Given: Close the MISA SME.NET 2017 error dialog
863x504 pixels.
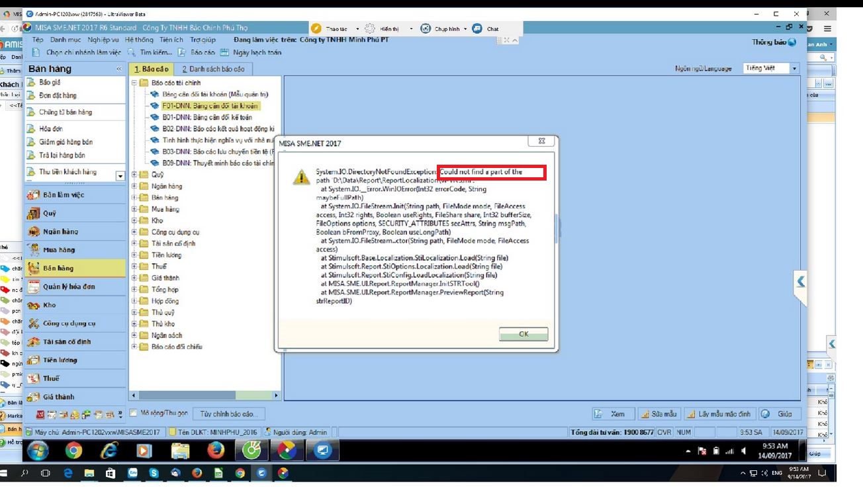Looking at the screenshot, I should pos(541,141).
